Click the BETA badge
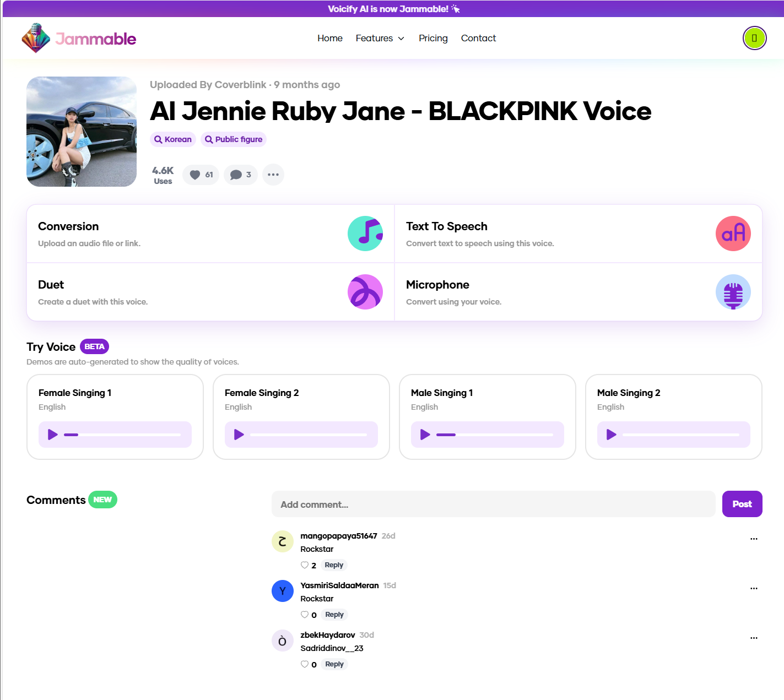The image size is (784, 700). click(95, 346)
